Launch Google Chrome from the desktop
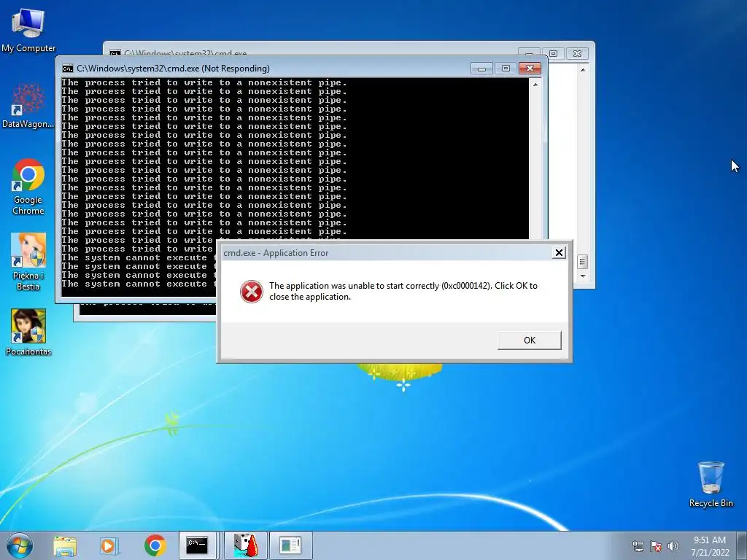 (28, 187)
